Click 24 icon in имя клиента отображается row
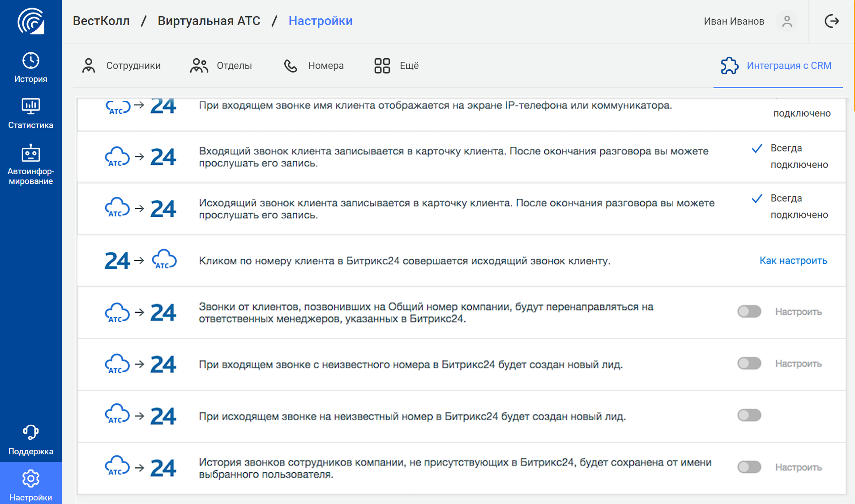The height and width of the screenshot is (504, 855). 163,106
